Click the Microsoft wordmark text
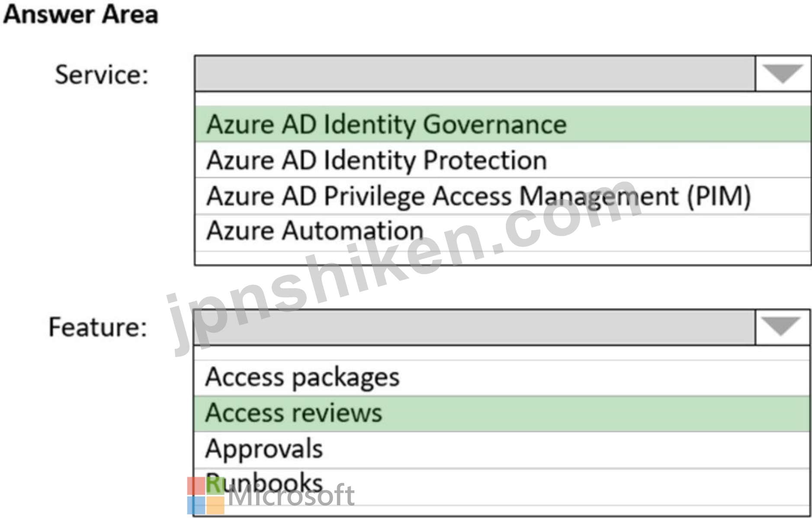This screenshot has height=518, width=812. click(x=291, y=496)
